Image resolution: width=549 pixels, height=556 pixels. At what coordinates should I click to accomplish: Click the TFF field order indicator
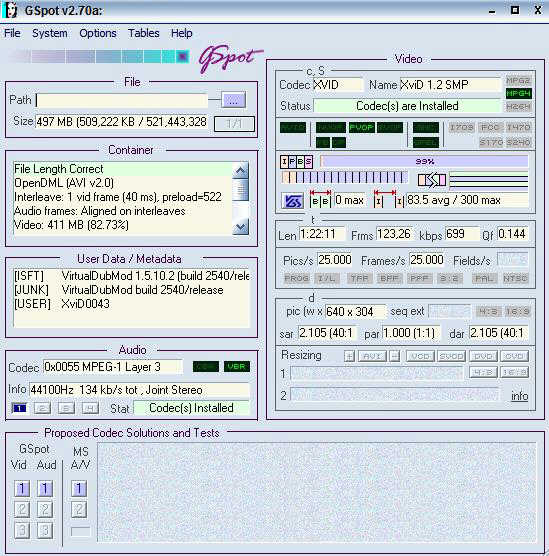(x=359, y=278)
